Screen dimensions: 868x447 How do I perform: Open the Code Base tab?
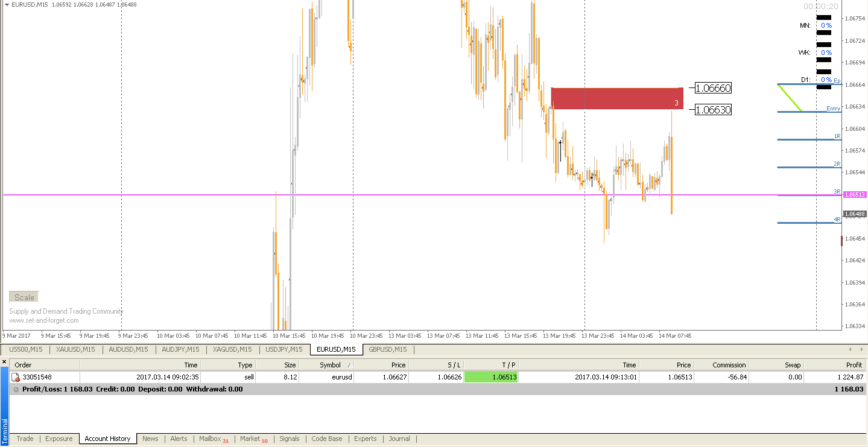point(327,439)
